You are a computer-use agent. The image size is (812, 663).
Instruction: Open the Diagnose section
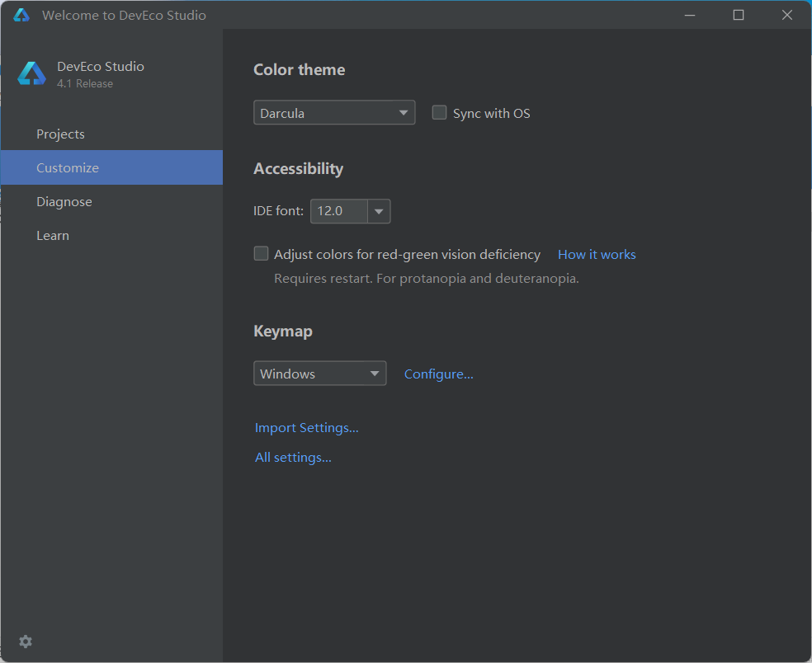pos(64,201)
